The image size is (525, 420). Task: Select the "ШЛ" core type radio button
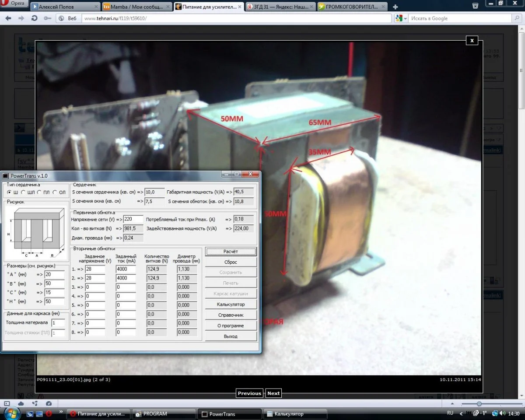[23, 192]
